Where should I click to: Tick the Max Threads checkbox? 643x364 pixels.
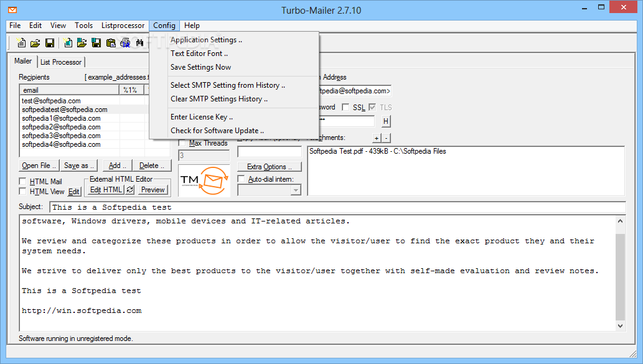[182, 143]
